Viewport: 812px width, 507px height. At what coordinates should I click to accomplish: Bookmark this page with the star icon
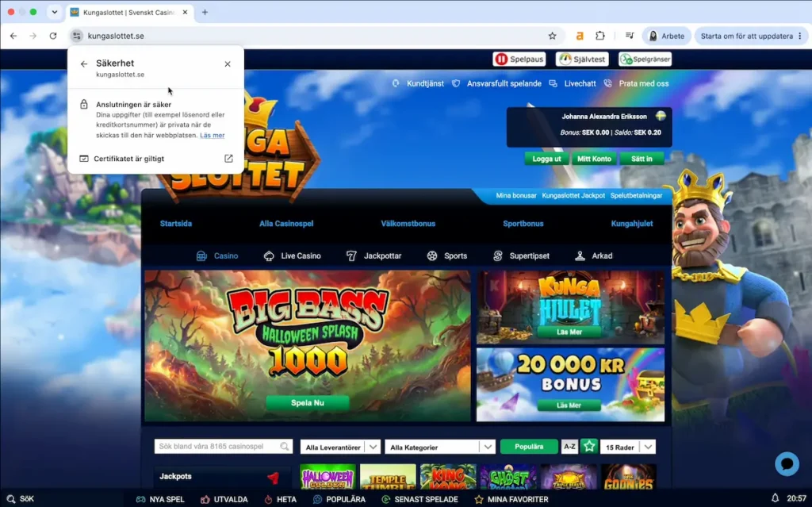pos(553,36)
